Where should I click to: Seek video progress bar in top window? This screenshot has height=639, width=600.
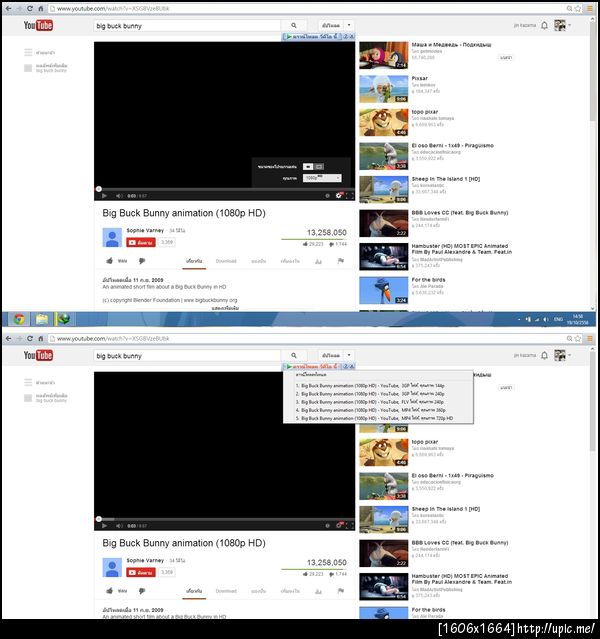point(225,189)
